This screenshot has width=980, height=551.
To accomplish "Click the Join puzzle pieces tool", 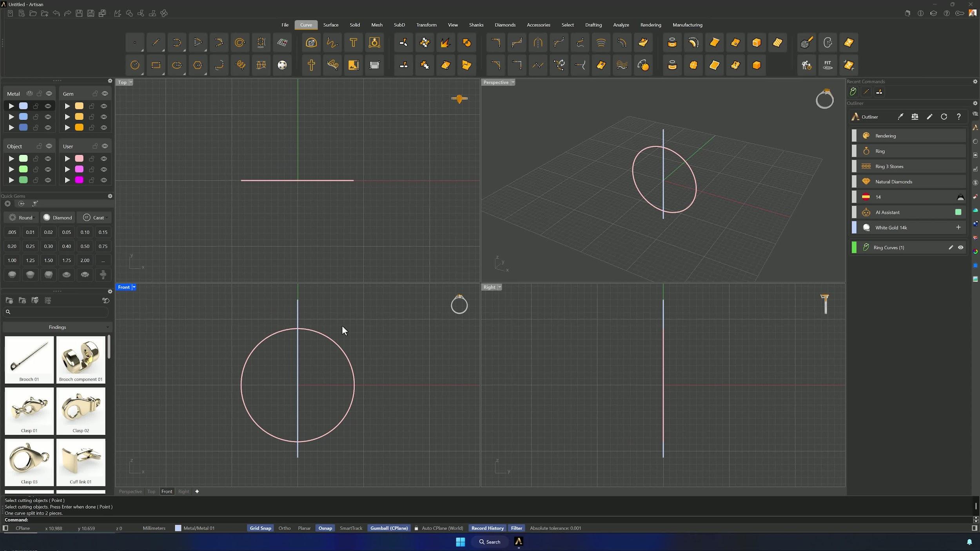I will pos(425,65).
